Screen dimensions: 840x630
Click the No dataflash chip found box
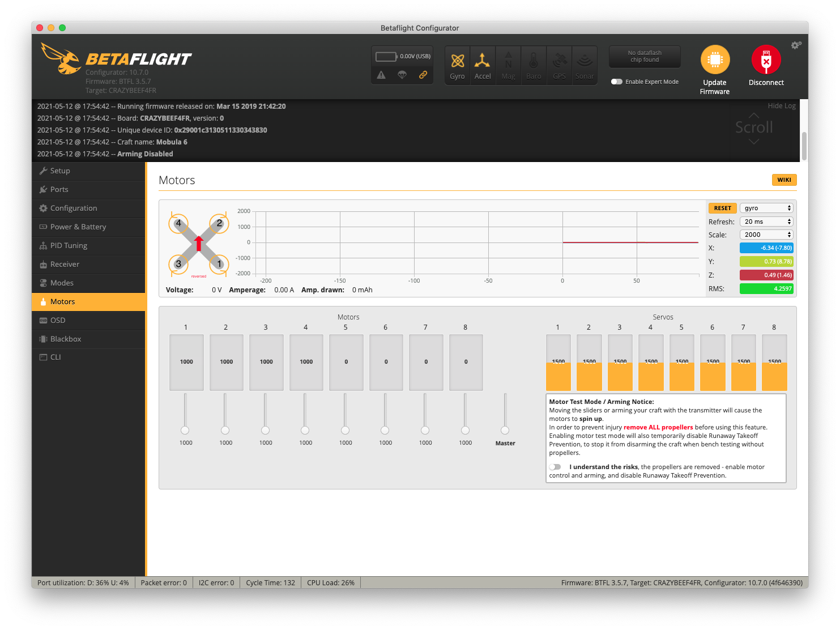(x=645, y=57)
